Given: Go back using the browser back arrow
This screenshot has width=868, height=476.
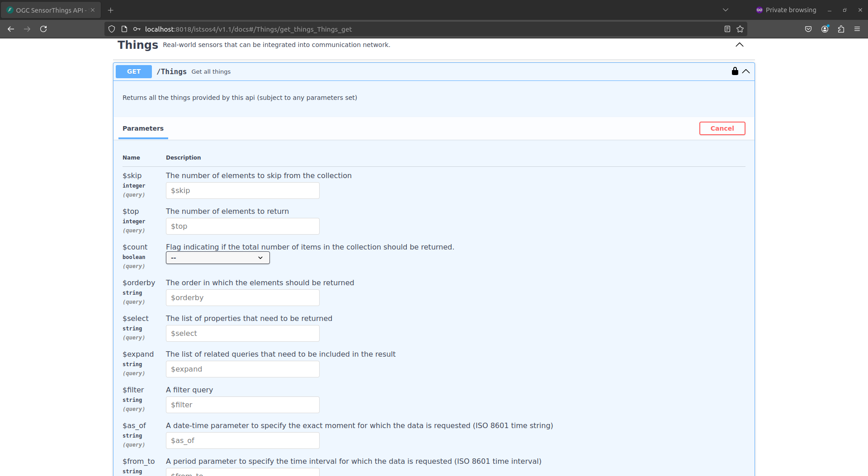Looking at the screenshot, I should [x=11, y=29].
